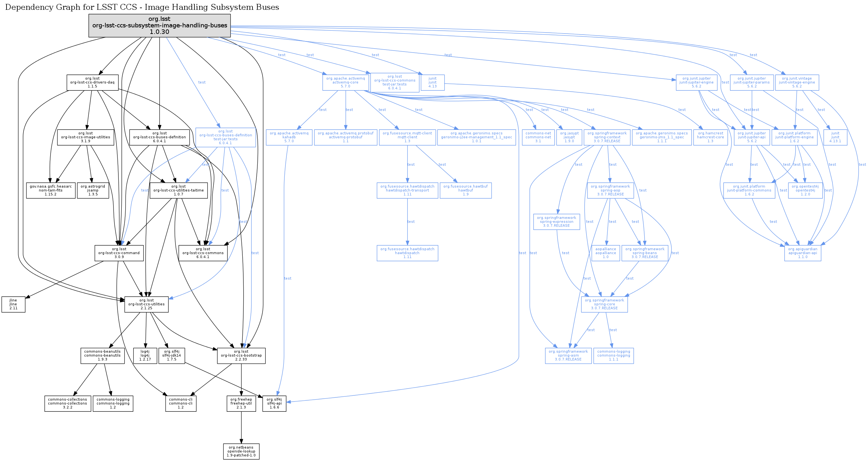The height and width of the screenshot is (461, 868).
Task: Click the org-lsst-ccs-bootstrap 2.2.33 node
Action: (x=241, y=356)
